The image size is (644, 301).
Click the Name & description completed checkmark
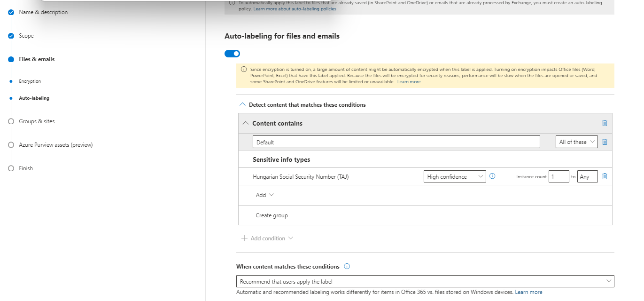pyautogui.click(x=11, y=12)
